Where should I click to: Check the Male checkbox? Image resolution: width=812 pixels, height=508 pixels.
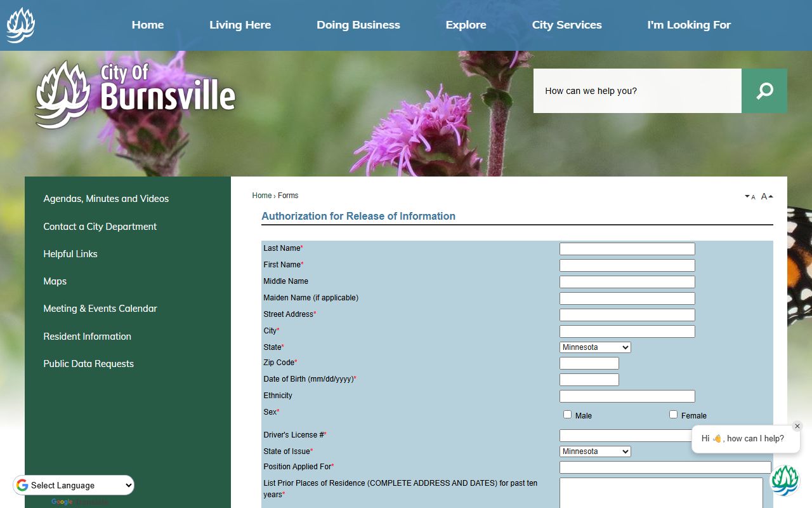(567, 415)
